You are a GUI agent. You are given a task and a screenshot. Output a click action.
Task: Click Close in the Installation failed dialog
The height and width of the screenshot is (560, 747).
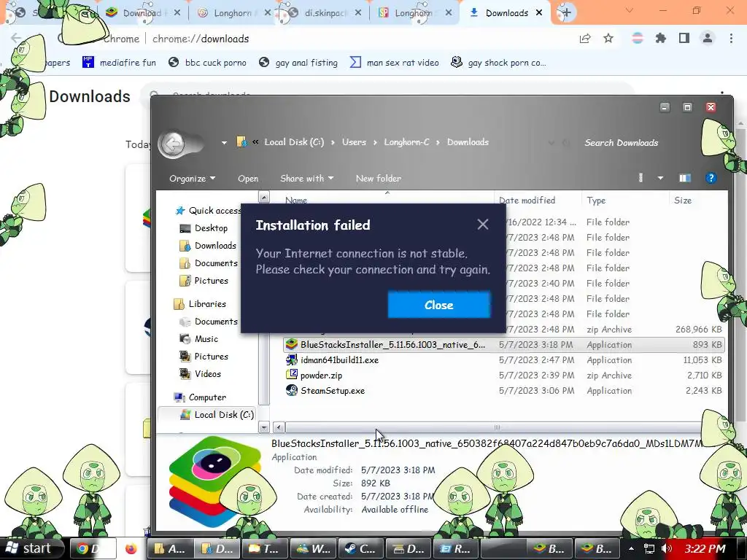pos(438,305)
